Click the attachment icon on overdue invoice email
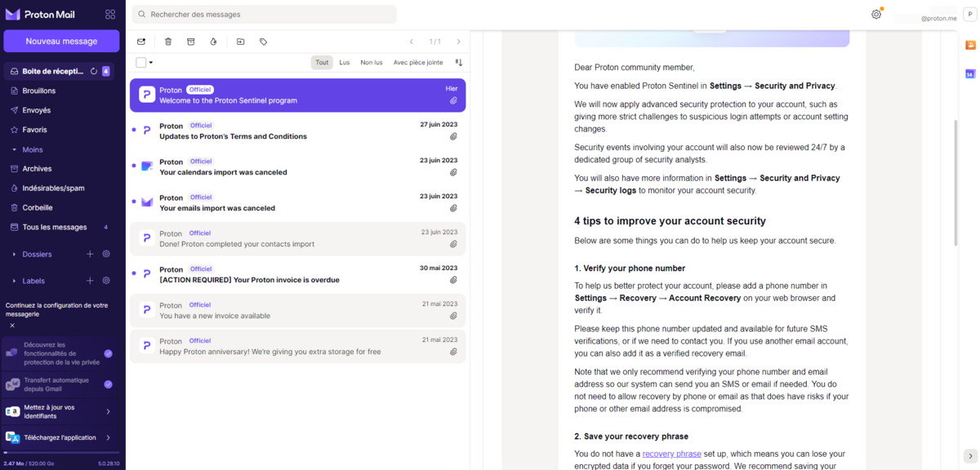 click(x=453, y=280)
